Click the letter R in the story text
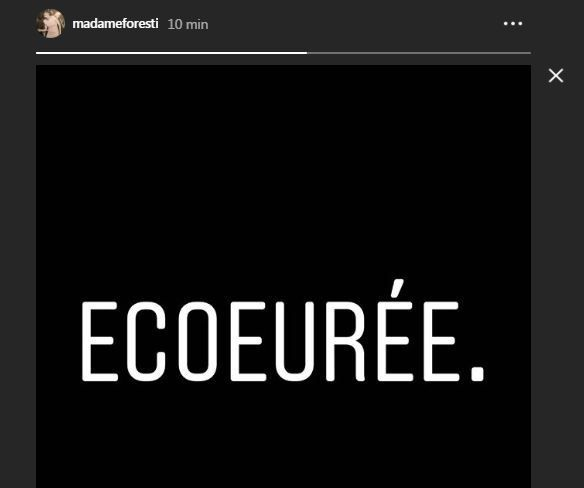This screenshot has height=488, width=584. [x=345, y=341]
